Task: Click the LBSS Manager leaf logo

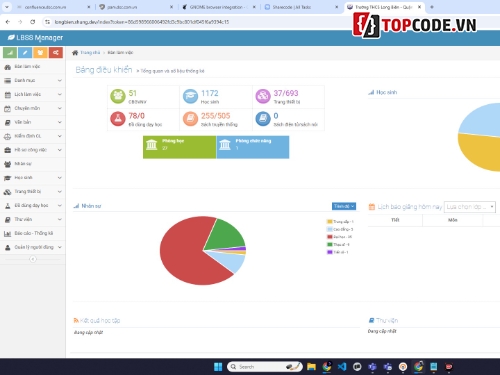Action: [11, 38]
